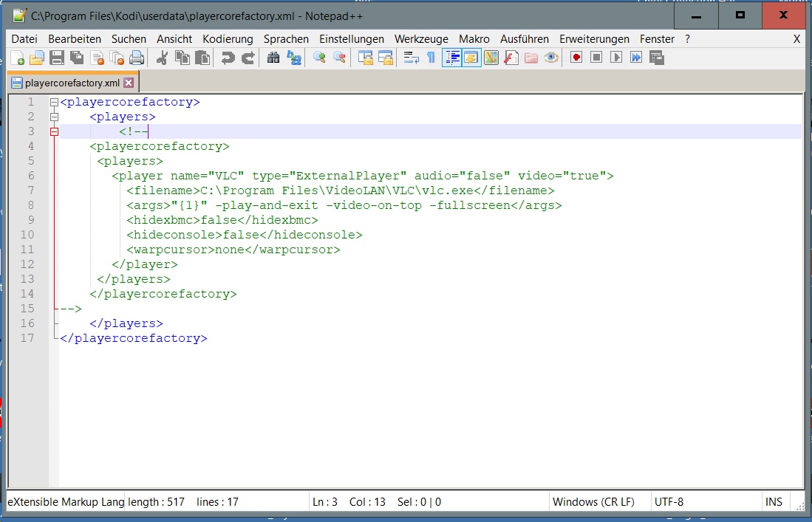
Task: Redo the last undone edit
Action: (248, 58)
